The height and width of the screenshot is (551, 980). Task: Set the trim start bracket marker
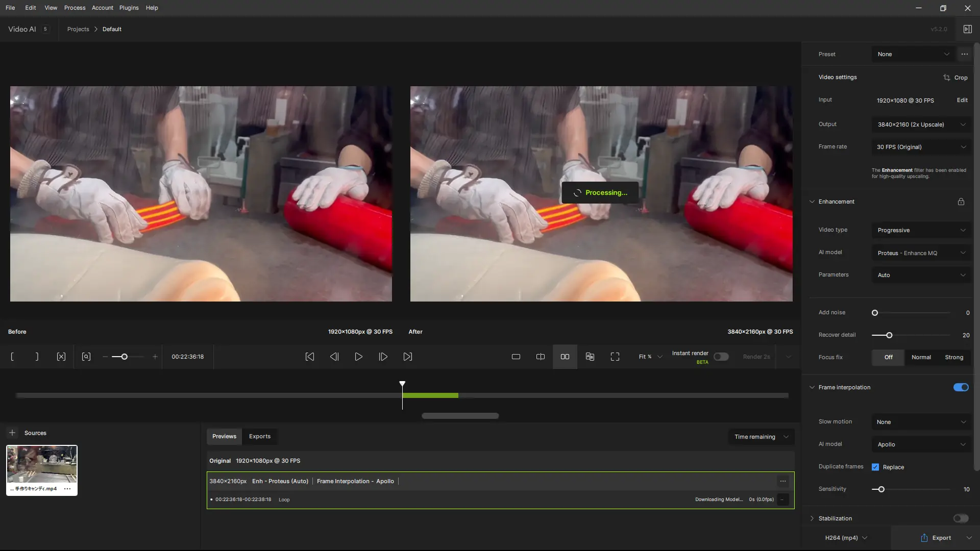click(x=12, y=357)
